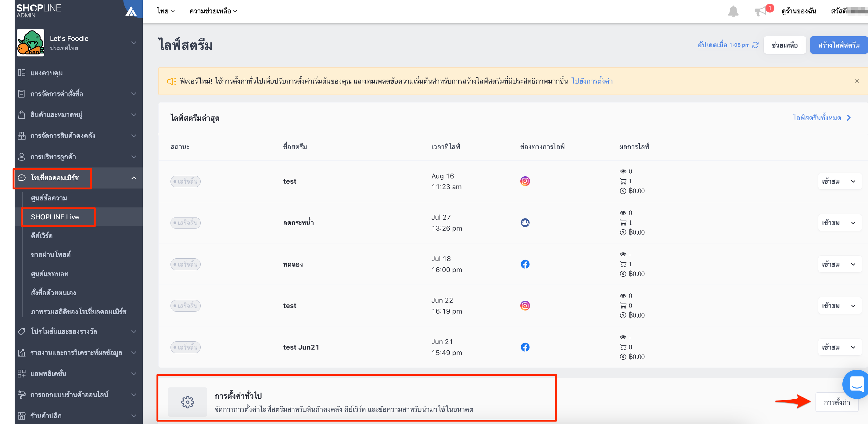Screen dimensions: 868x424
Task: Click the promotions tag icon
Action: pyautogui.click(x=22, y=331)
